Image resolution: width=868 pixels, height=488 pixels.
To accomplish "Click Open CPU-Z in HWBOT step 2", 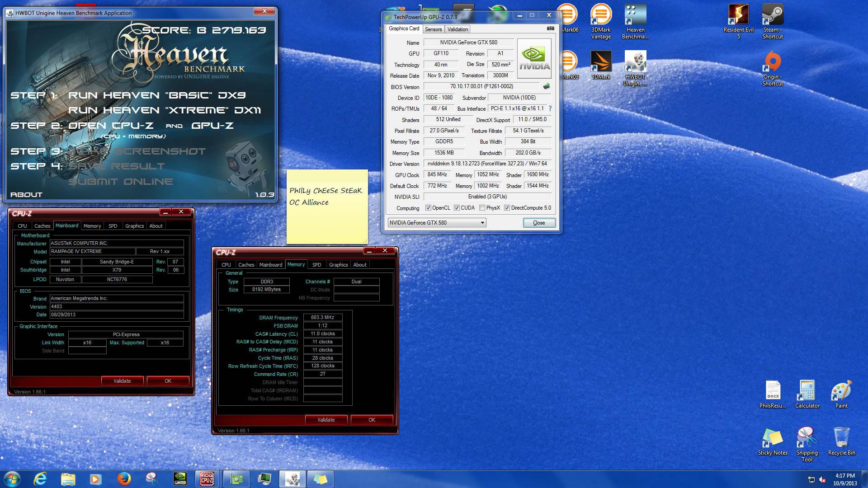I will pos(111,126).
